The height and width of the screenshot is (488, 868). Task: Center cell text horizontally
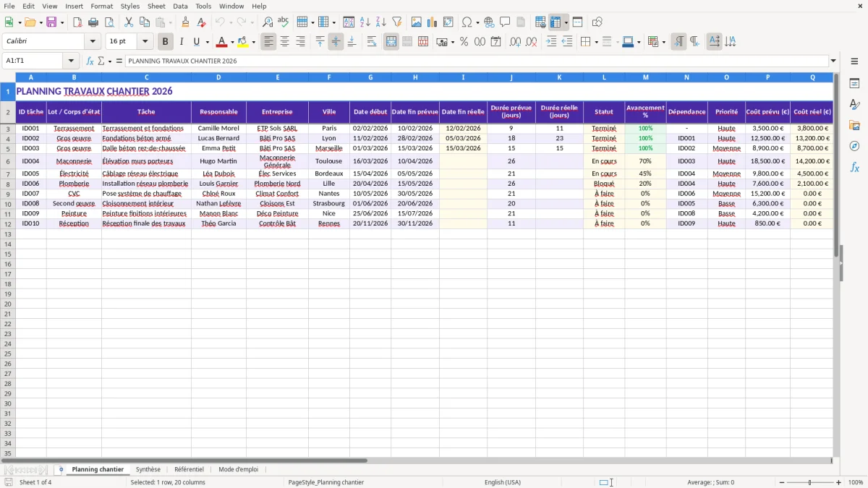coord(284,42)
